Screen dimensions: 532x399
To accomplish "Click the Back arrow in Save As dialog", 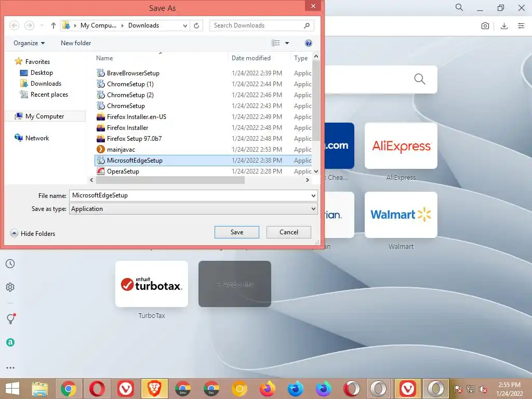I will click(x=14, y=25).
